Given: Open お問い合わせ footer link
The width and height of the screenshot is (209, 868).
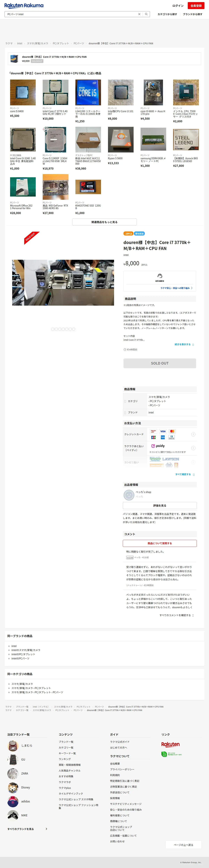Looking at the screenshot, I should [x=117, y=841].
